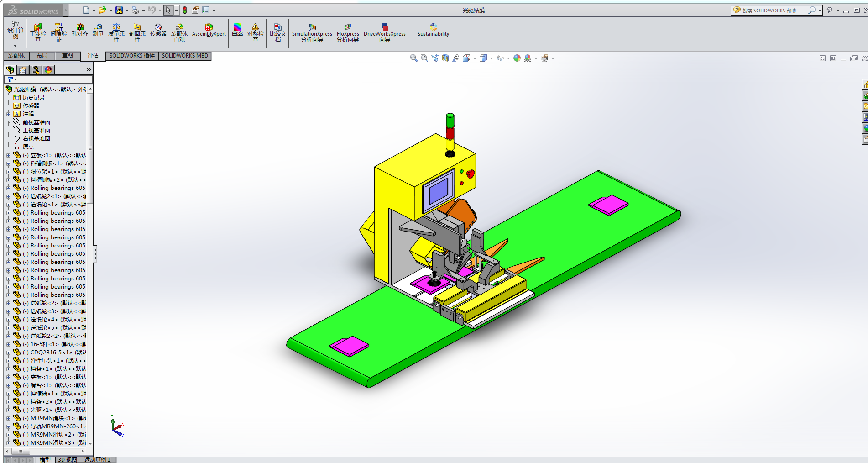868x463 pixels.
Task: Switch to the 装配体 assembly tab
Action: click(x=16, y=56)
